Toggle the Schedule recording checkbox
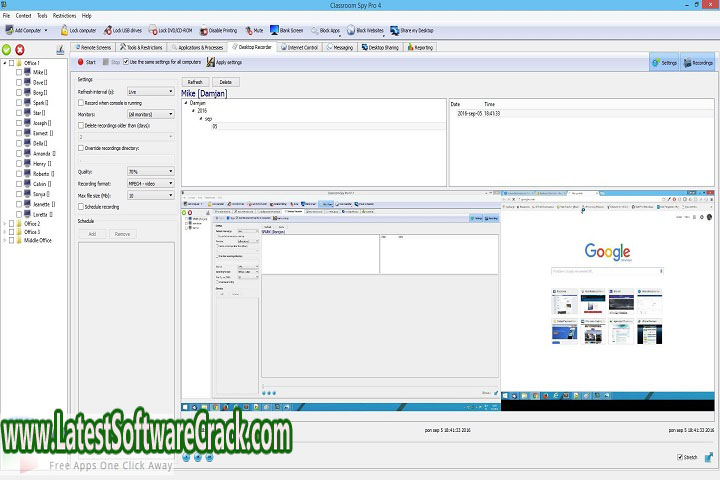The width and height of the screenshot is (720, 480). [x=81, y=206]
